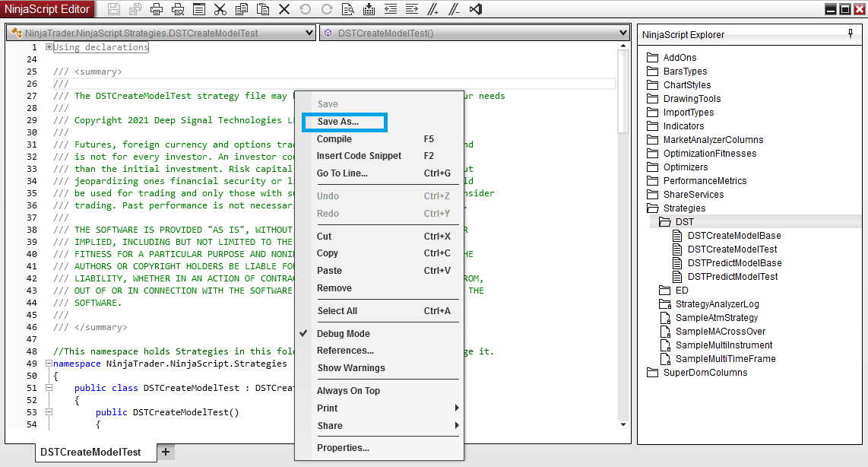
Task: Pin the NinjaScript Explorer panel
Action: pyautogui.click(x=851, y=33)
